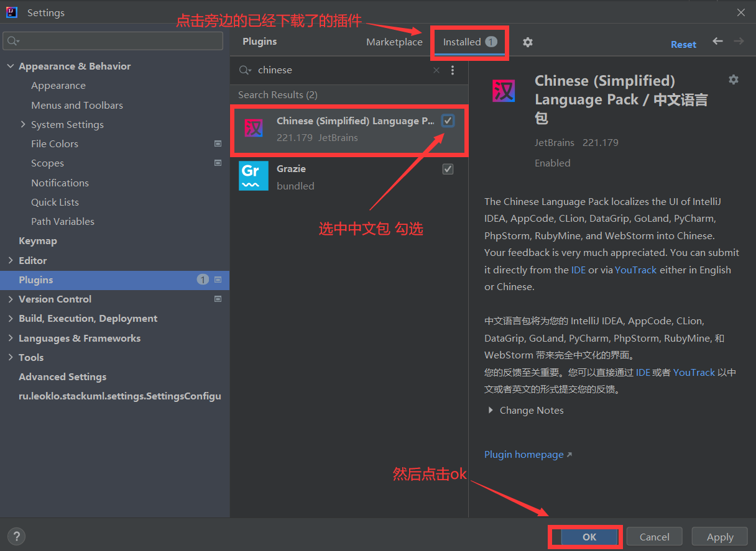Open the YouTrack link in Chinese description
This screenshot has width=756, height=551.
694,372
